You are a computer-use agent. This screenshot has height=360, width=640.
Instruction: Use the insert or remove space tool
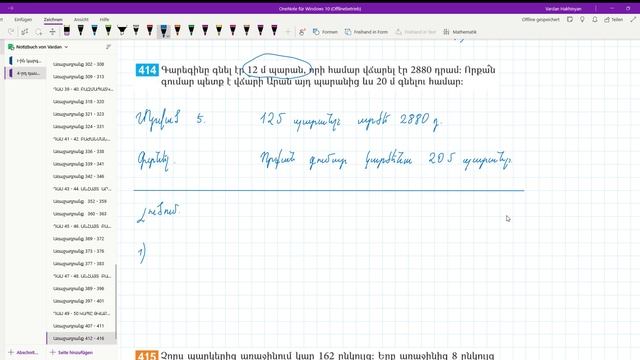click(x=52, y=32)
